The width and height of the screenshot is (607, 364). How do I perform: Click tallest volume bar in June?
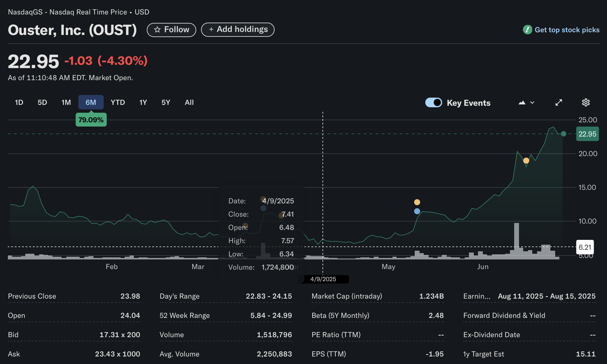click(516, 241)
